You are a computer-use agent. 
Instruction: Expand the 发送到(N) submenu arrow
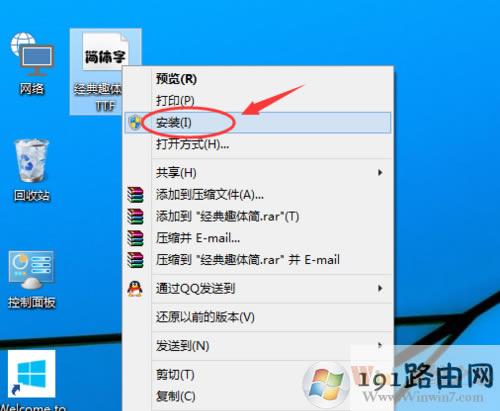(x=380, y=345)
